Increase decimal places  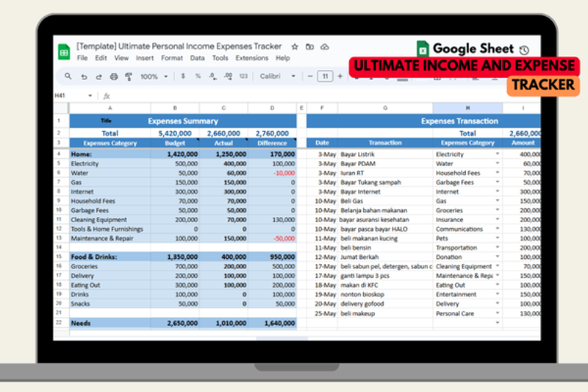(228, 76)
